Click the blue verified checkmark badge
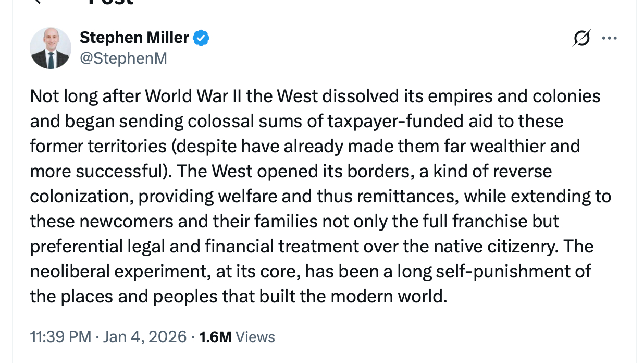Screen dimensions: 644x363 pos(201,38)
